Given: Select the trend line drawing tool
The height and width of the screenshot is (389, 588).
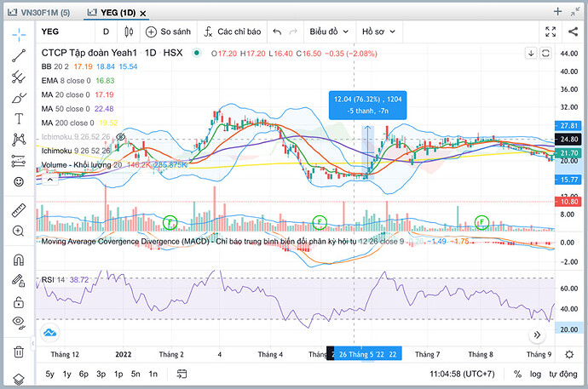Looking at the screenshot, I should [18, 55].
